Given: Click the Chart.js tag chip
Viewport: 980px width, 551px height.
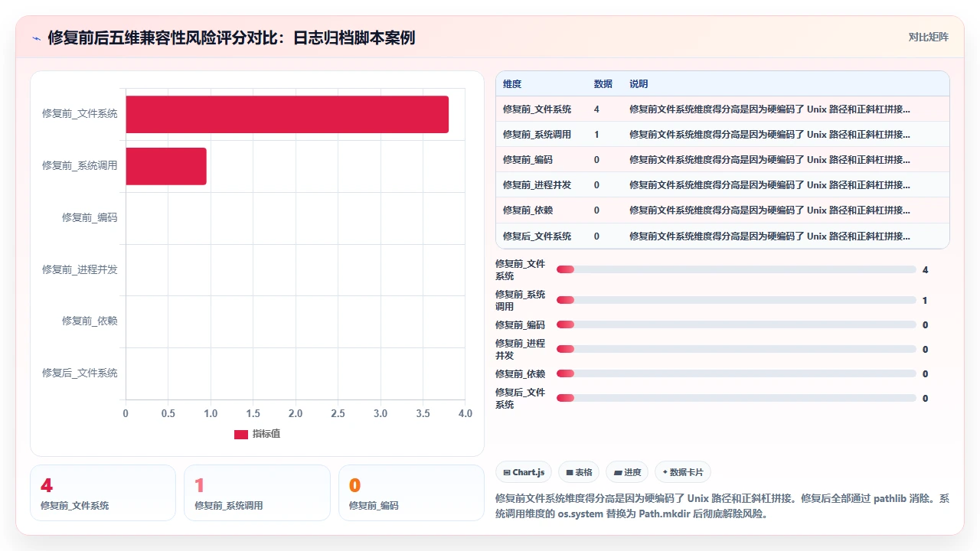Looking at the screenshot, I should (524, 472).
